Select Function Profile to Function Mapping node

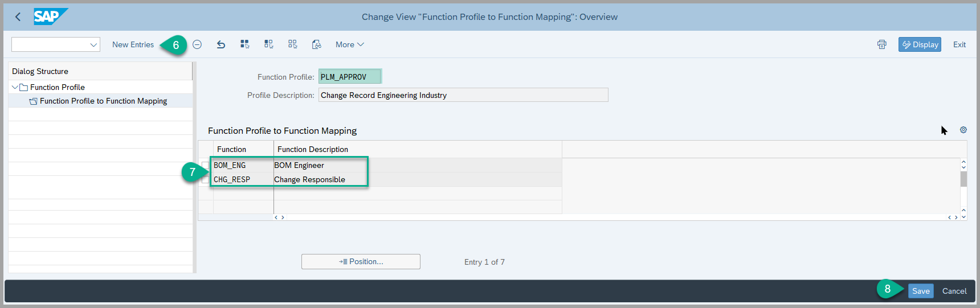[103, 101]
